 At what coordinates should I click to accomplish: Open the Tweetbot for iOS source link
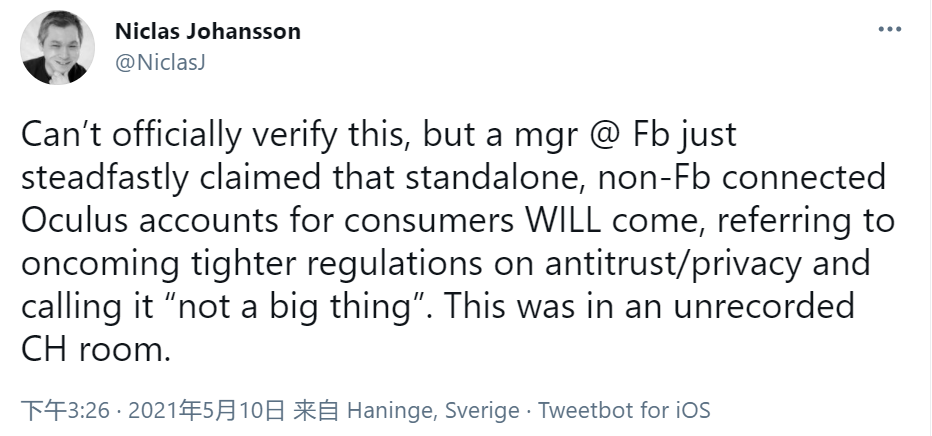pos(624,411)
